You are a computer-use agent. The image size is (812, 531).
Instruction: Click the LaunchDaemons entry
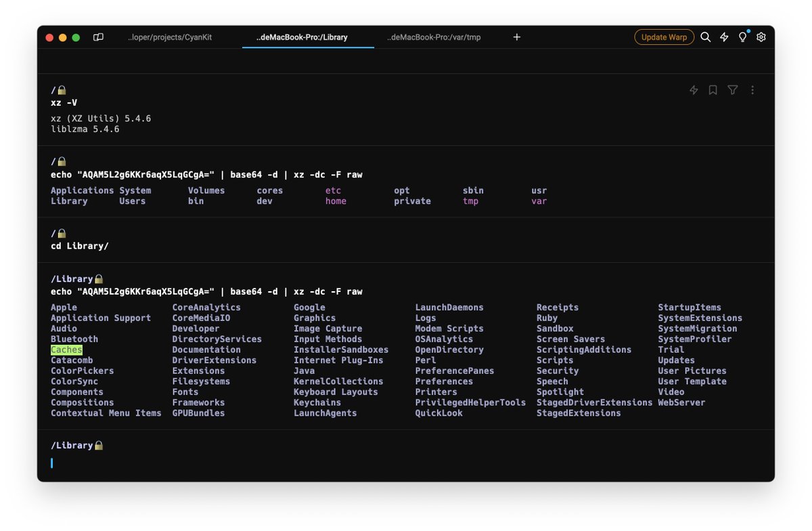tap(450, 307)
